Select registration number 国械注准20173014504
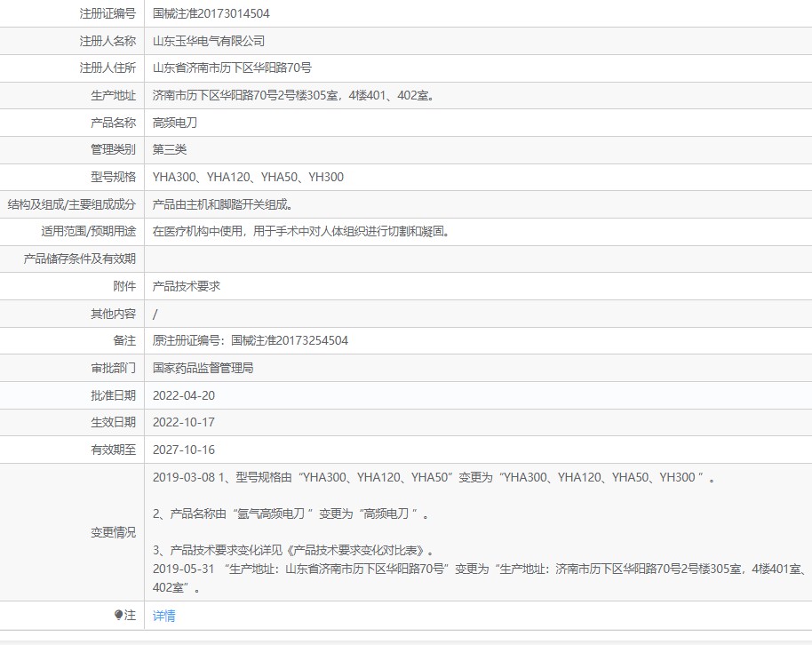The width and height of the screenshot is (812, 645). tap(211, 13)
